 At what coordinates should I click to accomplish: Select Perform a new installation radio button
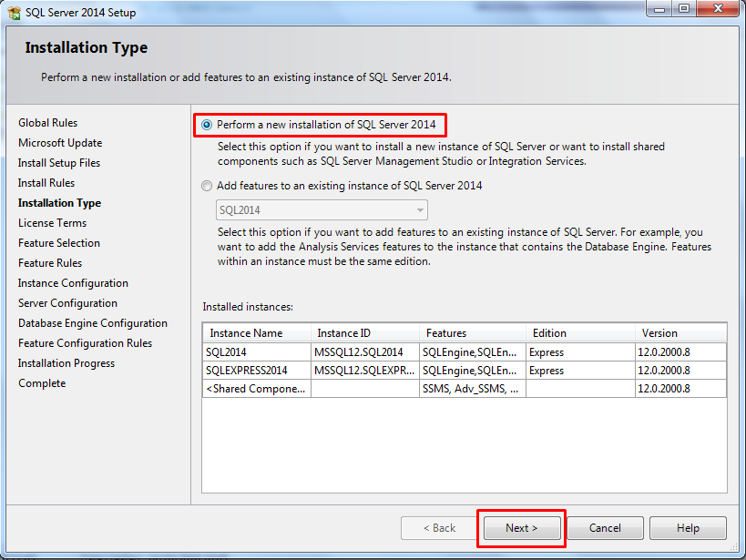207,125
